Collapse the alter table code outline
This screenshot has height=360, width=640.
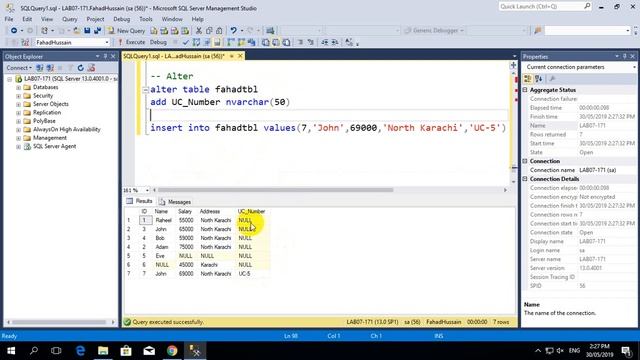(x=145, y=89)
